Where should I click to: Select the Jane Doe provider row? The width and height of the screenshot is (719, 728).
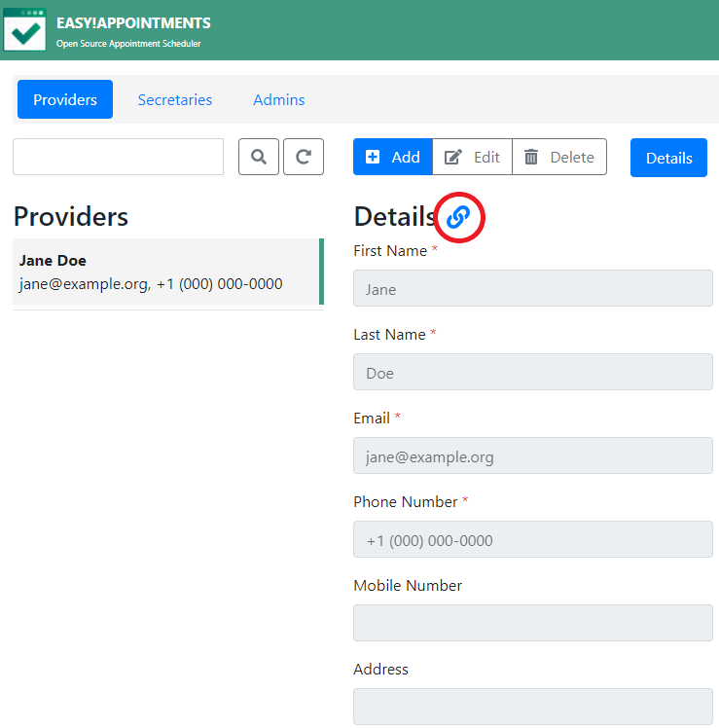point(168,273)
